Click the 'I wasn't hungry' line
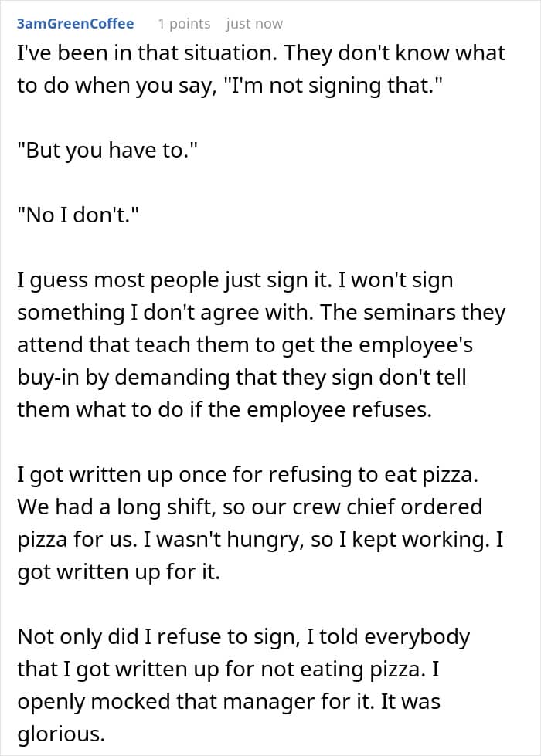This screenshot has width=541, height=756. pos(260,539)
